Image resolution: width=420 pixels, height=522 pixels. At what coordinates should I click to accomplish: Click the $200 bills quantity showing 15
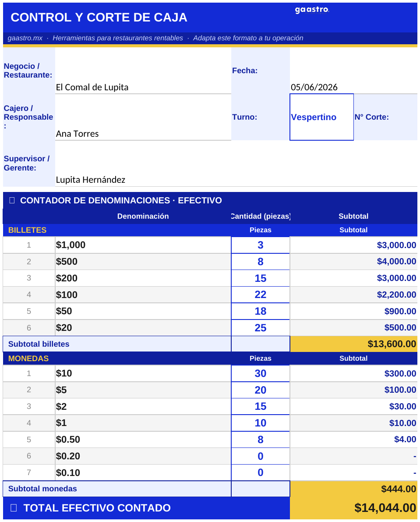tap(261, 278)
